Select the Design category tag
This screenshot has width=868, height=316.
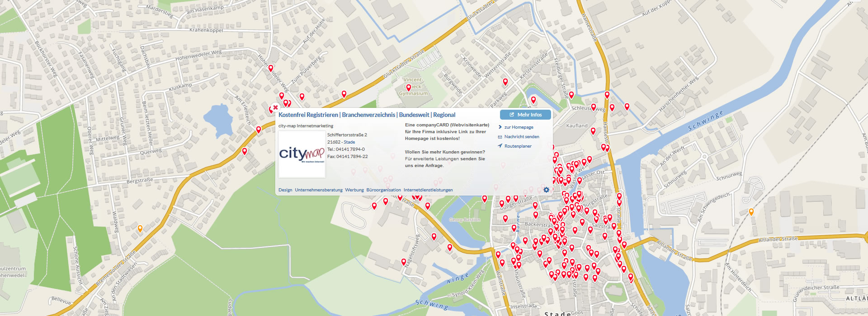[285, 190]
